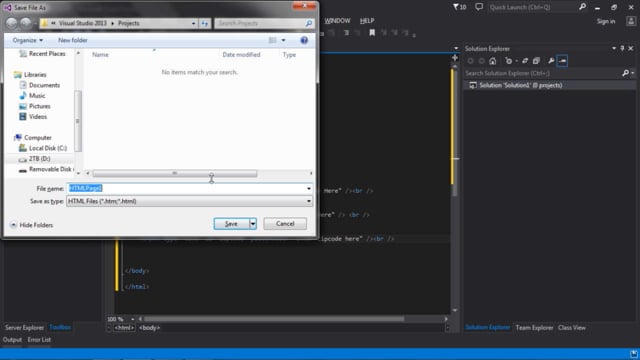640x360 pixels.
Task: Click the Save button
Action: tap(231, 224)
